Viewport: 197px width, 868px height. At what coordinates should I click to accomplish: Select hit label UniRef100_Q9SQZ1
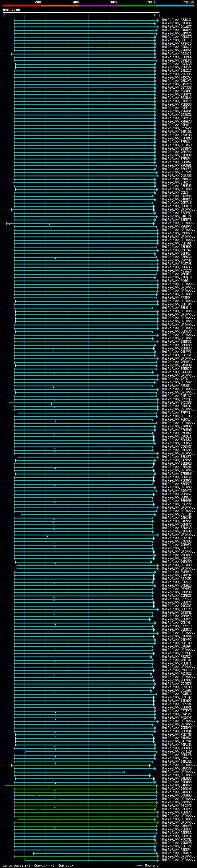[177, 115]
